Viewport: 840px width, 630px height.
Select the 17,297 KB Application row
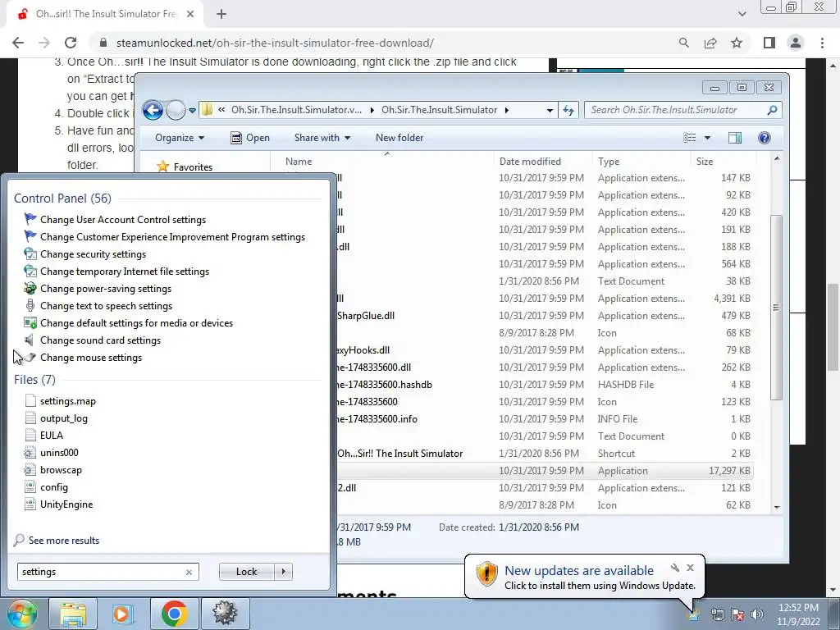point(545,470)
